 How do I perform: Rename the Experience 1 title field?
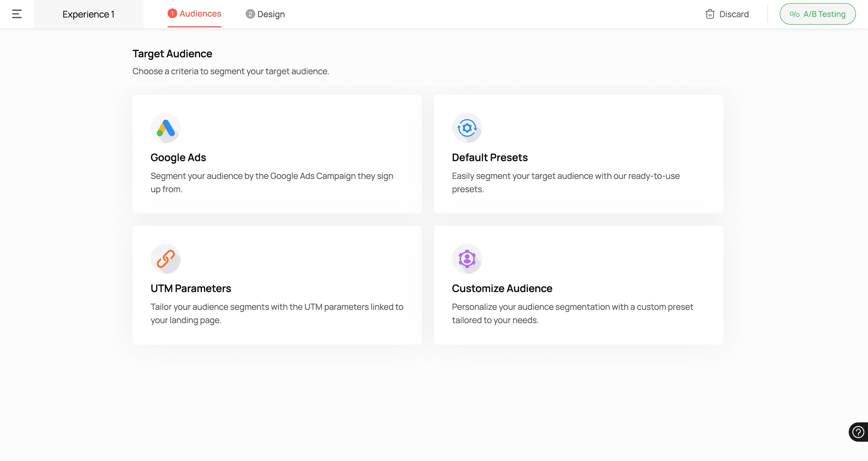point(88,14)
